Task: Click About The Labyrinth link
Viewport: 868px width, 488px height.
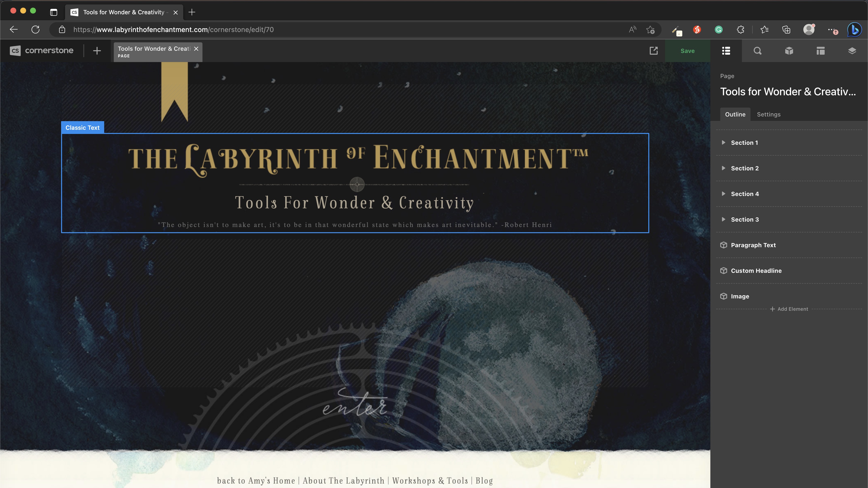Action: point(343,481)
